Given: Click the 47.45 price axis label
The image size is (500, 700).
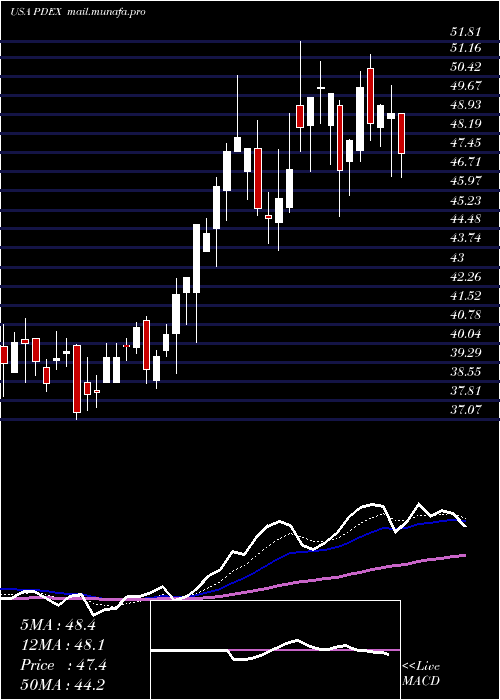Looking at the screenshot, I should (465, 143).
